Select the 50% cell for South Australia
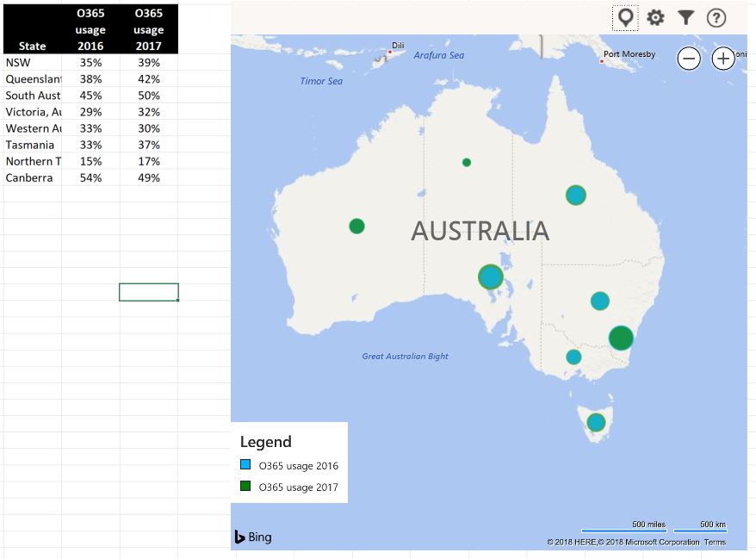This screenshot has width=756, height=559. 148,95
